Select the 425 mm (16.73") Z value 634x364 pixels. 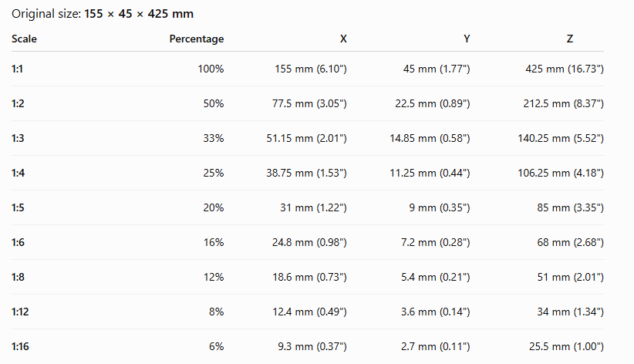click(x=565, y=69)
